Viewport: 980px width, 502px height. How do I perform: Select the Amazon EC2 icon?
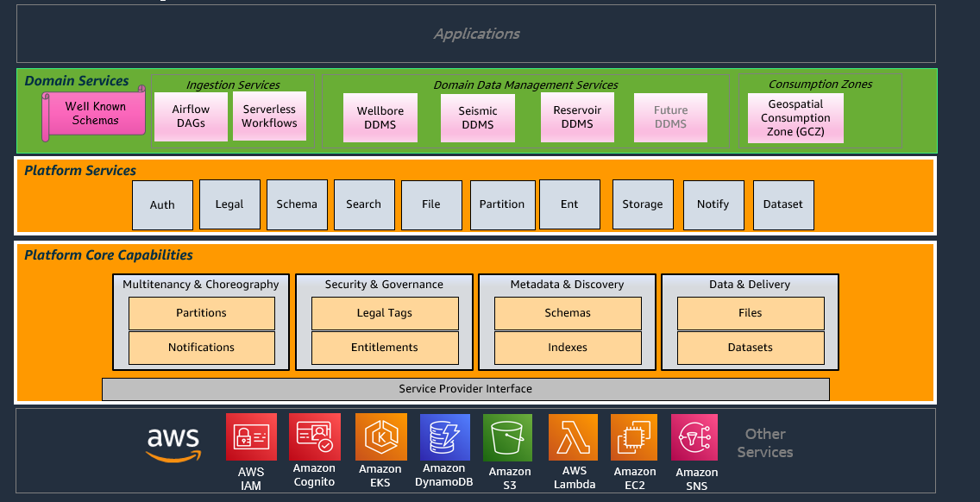coord(634,437)
